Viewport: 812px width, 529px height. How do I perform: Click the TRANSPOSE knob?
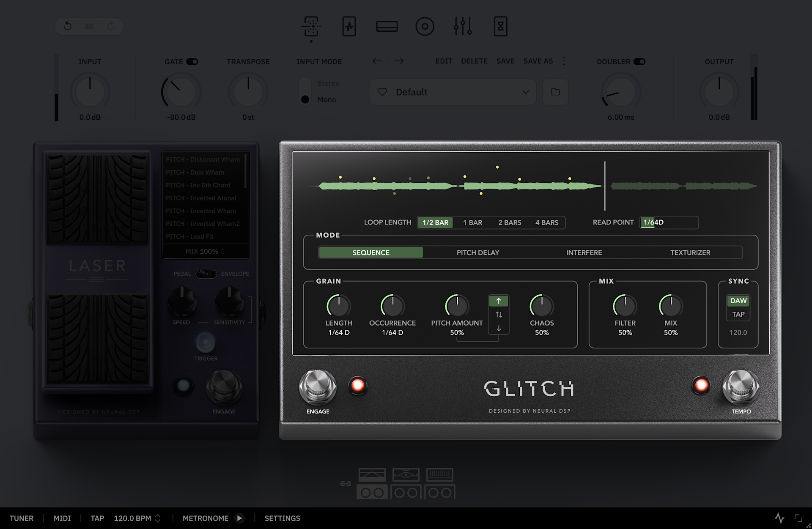(x=248, y=92)
